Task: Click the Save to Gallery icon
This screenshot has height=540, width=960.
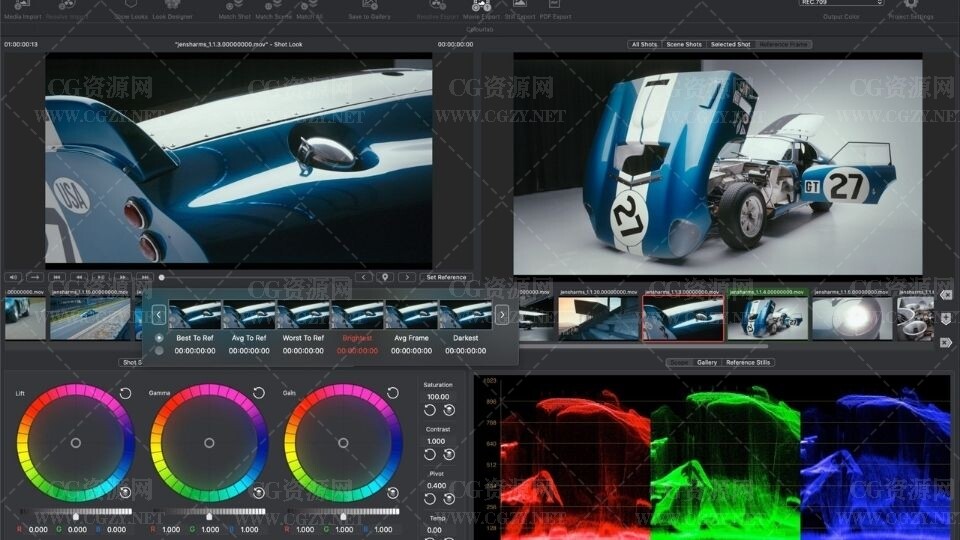Action: pos(369,6)
